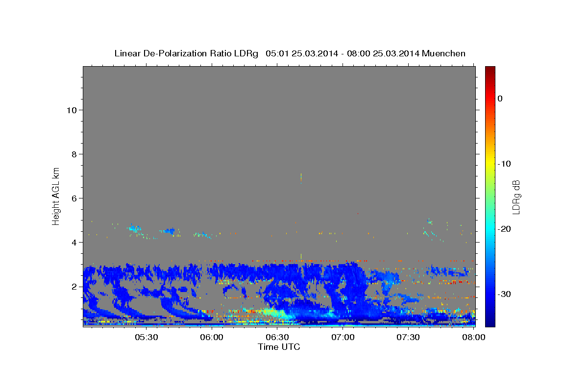This screenshot has width=588, height=392.
Task: Click the 'Height AGL km' axis label
Action: pyautogui.click(x=56, y=196)
